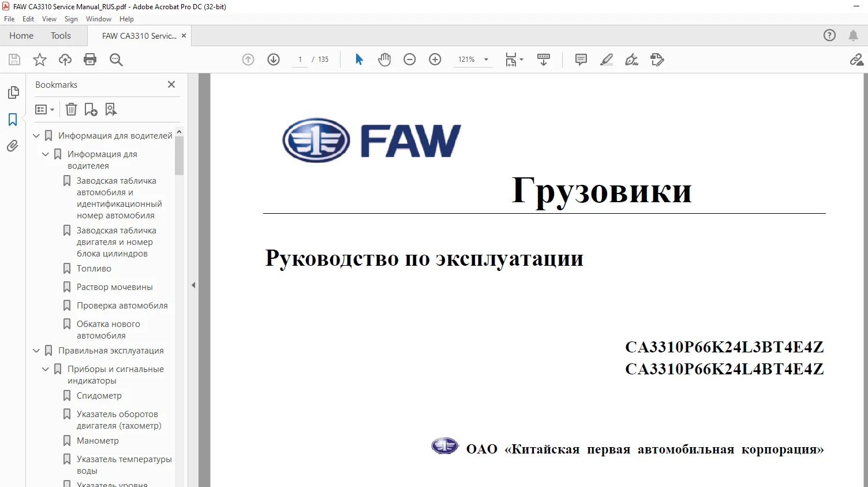Select the Highlight text tool
Screen dimensions: 868x487
[607, 60]
